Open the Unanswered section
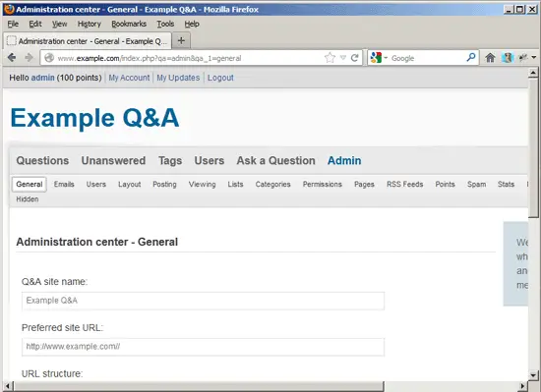The image size is (541, 392). (x=113, y=160)
